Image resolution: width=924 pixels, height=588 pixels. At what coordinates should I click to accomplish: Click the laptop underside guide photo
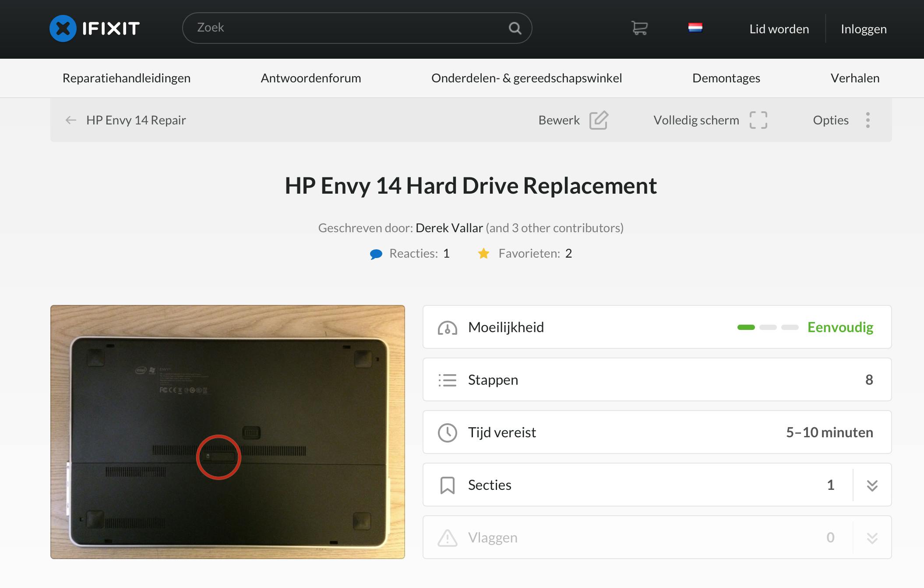(x=228, y=432)
